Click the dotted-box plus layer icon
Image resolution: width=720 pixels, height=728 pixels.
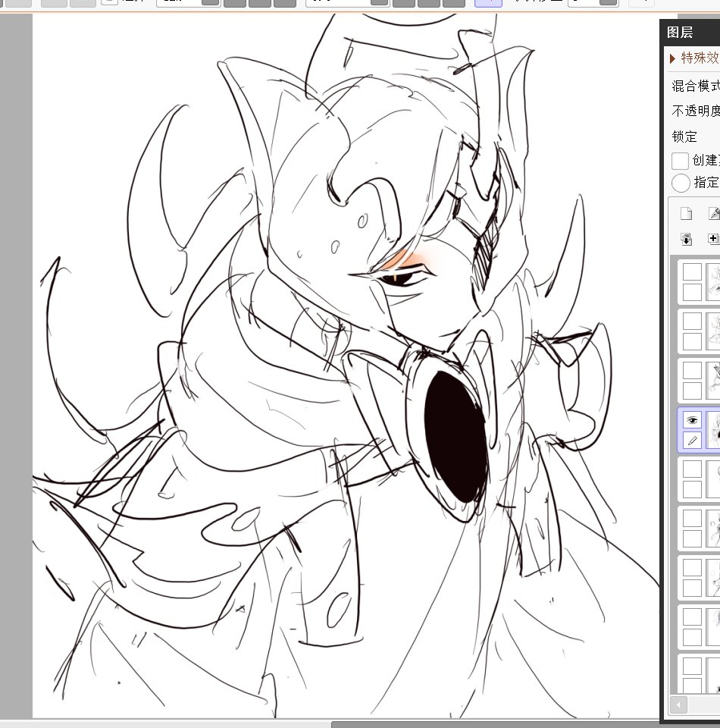coord(713,239)
